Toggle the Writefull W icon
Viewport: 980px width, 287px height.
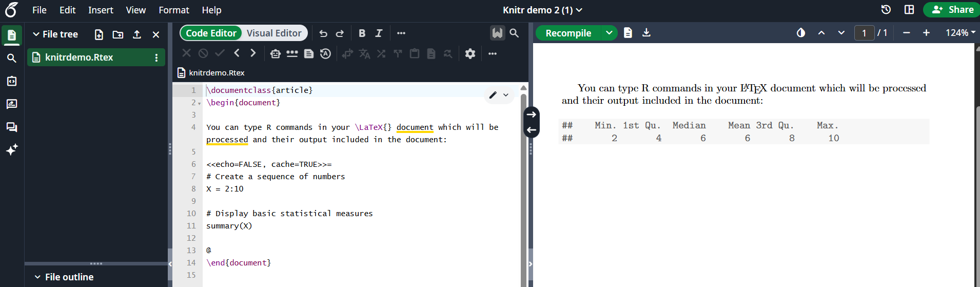pyautogui.click(x=497, y=33)
